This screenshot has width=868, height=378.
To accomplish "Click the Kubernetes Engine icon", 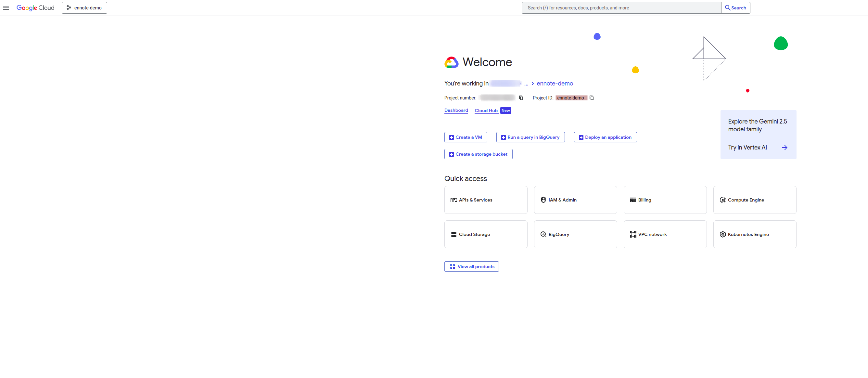I will [722, 234].
